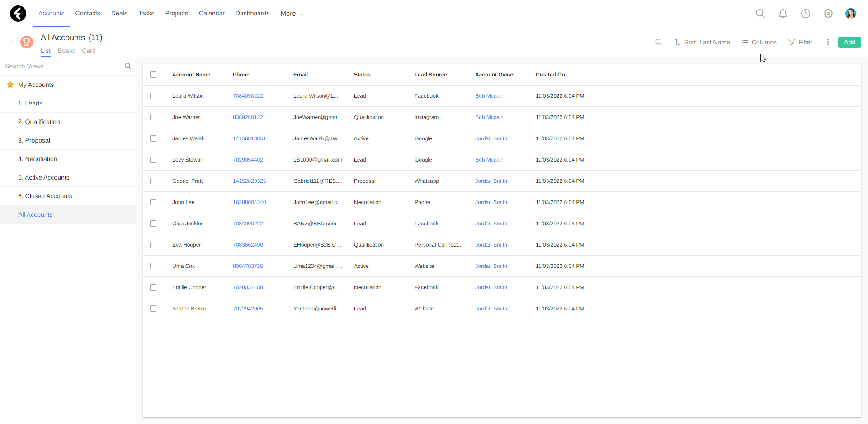Open the Dashboards tab
Viewport: 868px width, 424px height.
(252, 13)
